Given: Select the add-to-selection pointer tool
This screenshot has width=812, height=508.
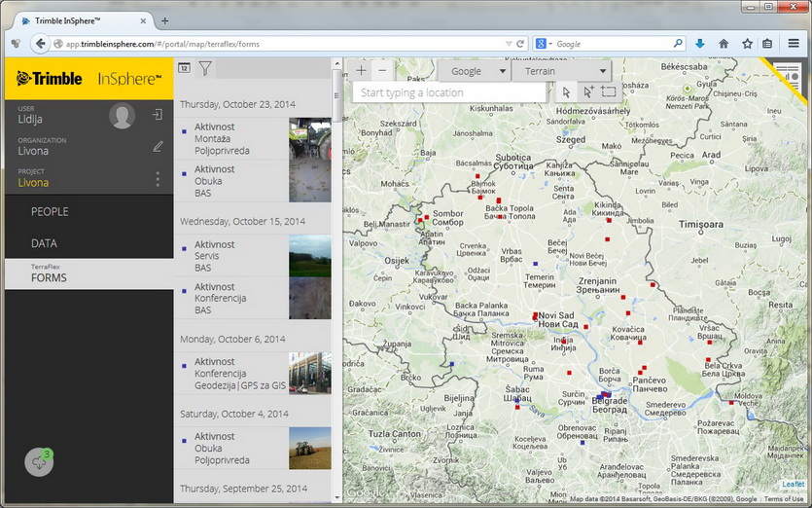Looking at the screenshot, I should pos(587,92).
